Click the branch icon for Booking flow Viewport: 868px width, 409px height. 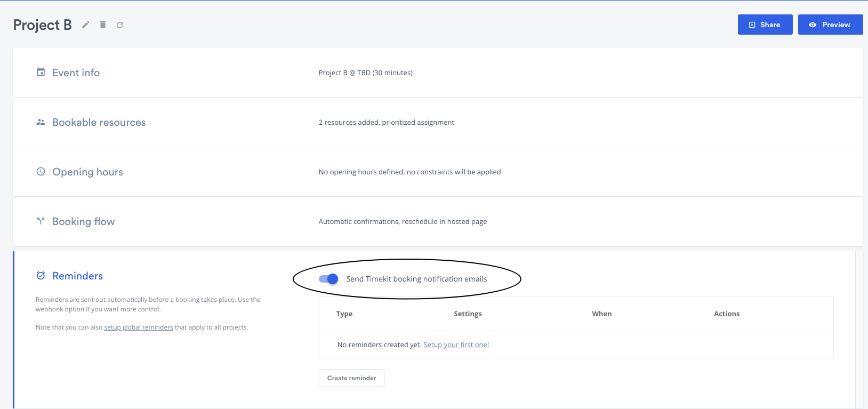pyautogui.click(x=41, y=221)
